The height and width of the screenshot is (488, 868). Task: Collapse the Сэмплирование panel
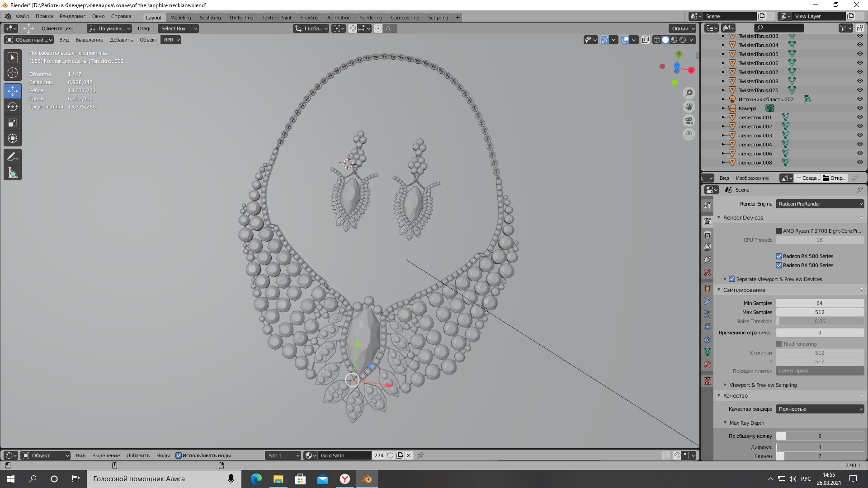coord(719,290)
